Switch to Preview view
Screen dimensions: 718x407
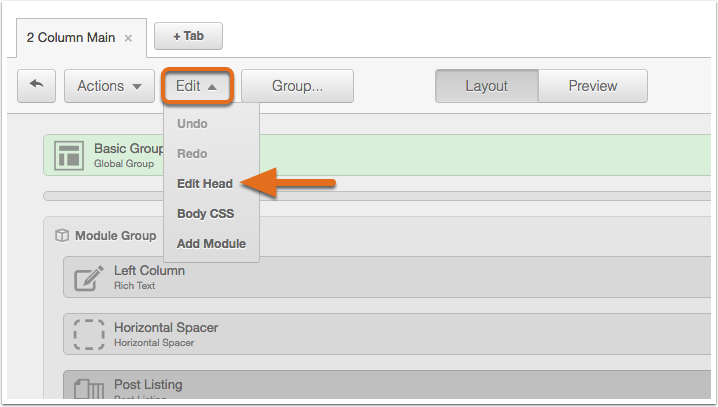click(x=593, y=86)
